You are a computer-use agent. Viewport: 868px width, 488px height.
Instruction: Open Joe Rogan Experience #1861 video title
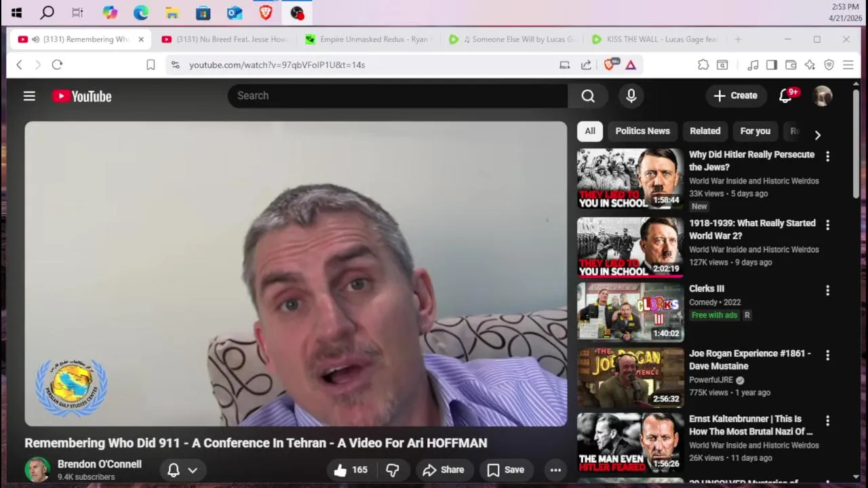pyautogui.click(x=750, y=360)
